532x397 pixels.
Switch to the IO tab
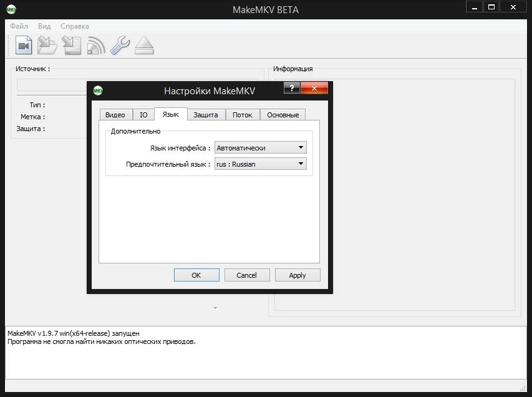coord(143,115)
